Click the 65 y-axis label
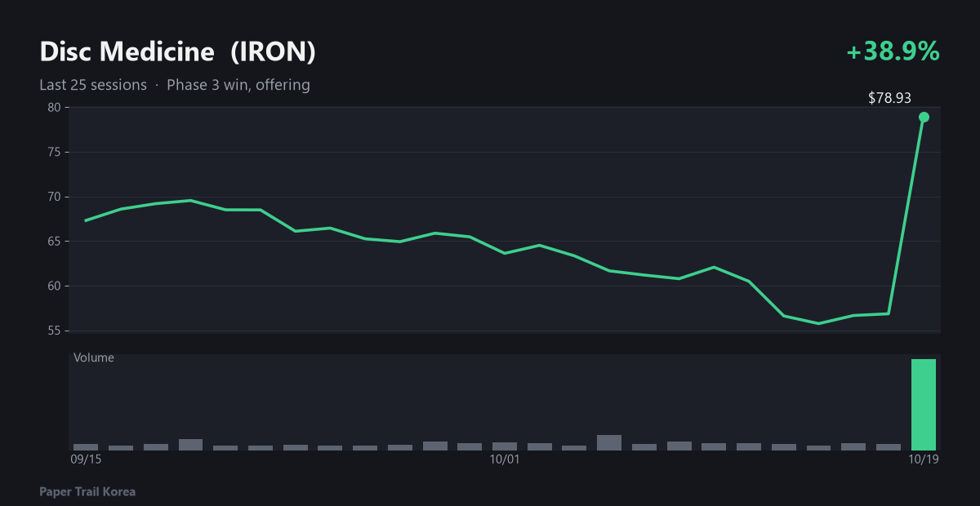This screenshot has height=506, width=980. click(54, 242)
